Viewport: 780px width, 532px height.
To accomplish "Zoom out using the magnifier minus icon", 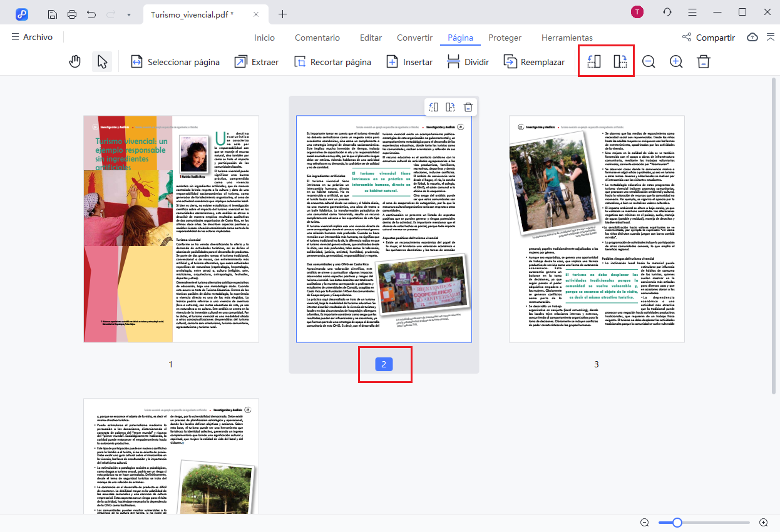I will [649, 61].
